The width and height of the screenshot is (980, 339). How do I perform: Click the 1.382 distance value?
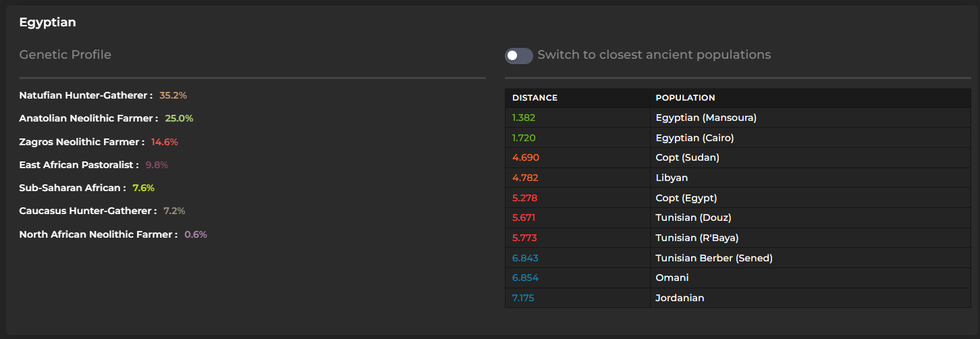tap(524, 118)
